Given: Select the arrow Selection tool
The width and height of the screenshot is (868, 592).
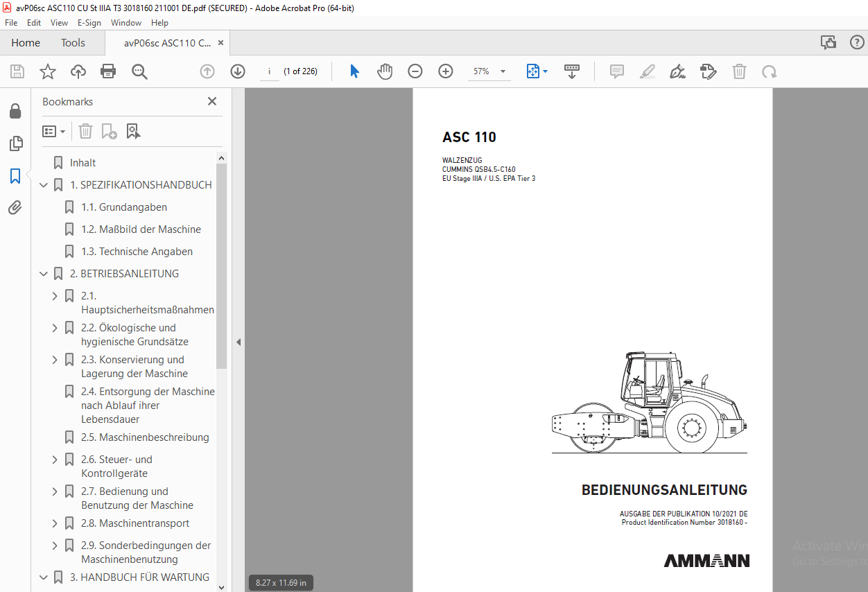Looking at the screenshot, I should (354, 71).
